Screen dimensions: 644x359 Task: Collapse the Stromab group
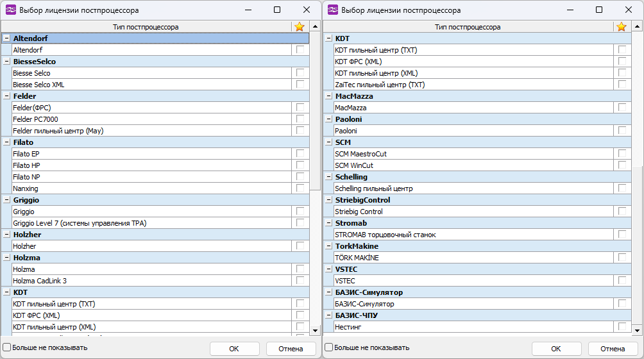(x=328, y=223)
